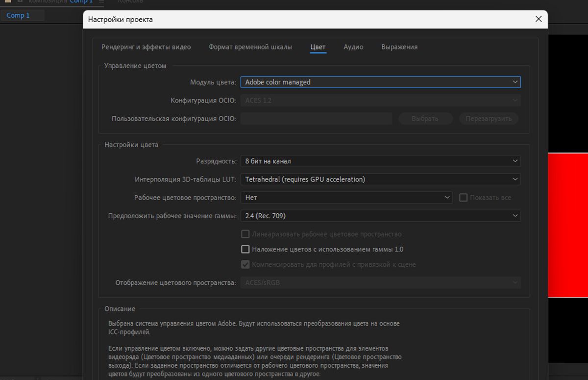This screenshot has width=588, height=380.
Task: Expand Интерполяция 3D-таблицы LUT dropdown
Action: 381,179
